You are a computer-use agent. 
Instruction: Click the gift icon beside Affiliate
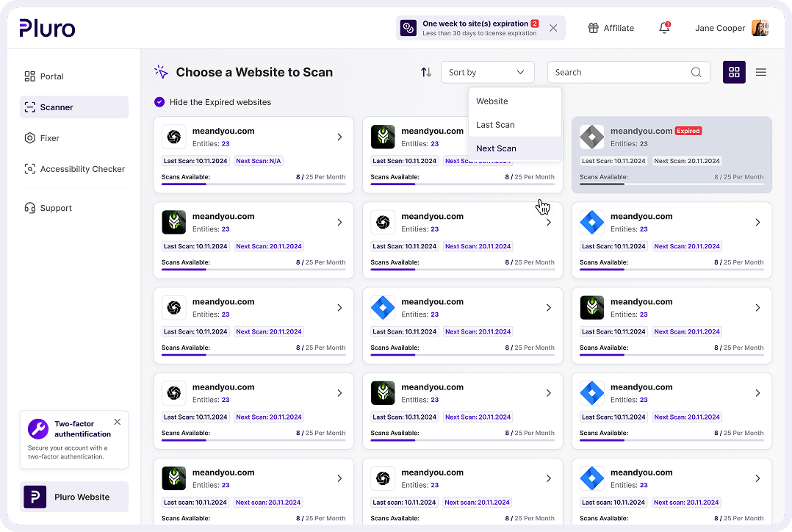[x=594, y=28]
